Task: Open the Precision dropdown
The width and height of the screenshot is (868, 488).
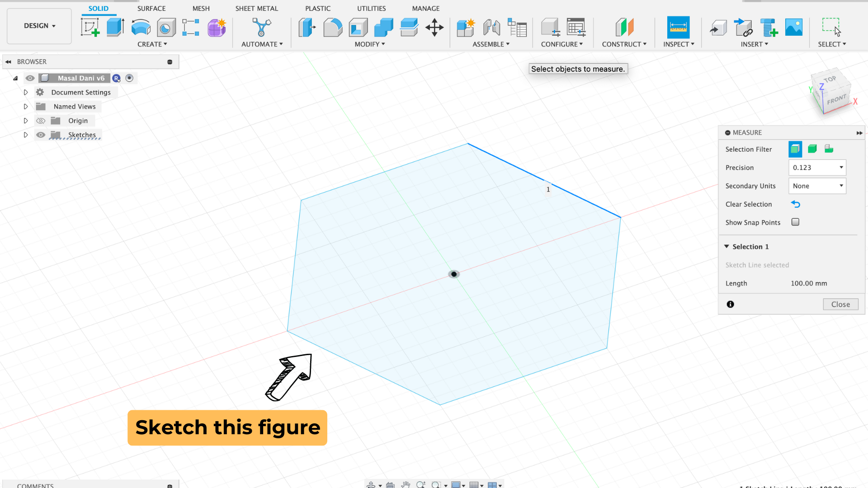Action: pos(817,167)
